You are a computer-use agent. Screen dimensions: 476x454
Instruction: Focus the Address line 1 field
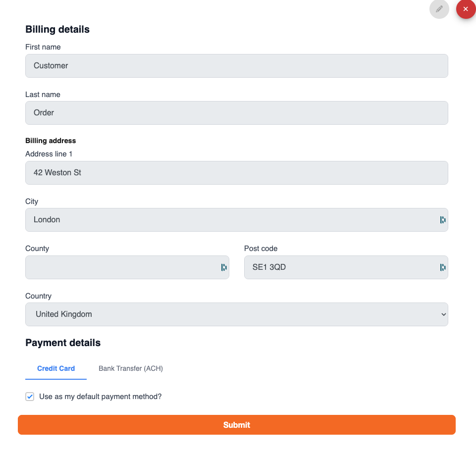point(236,173)
